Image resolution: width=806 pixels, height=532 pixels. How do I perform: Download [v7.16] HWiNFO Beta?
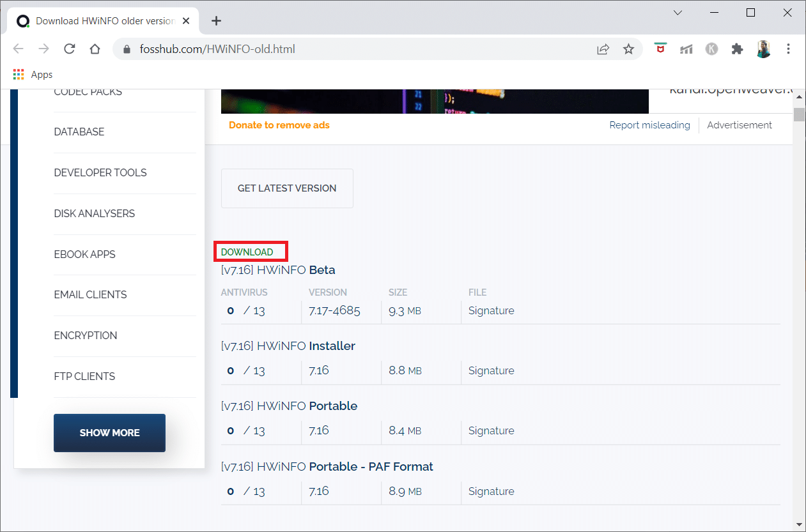click(x=278, y=270)
